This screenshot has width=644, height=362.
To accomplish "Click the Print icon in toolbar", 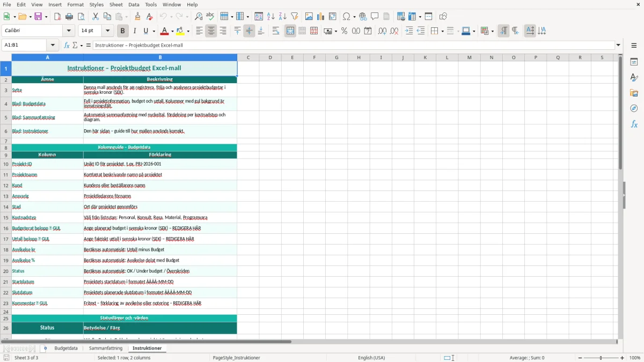I will tap(69, 17).
